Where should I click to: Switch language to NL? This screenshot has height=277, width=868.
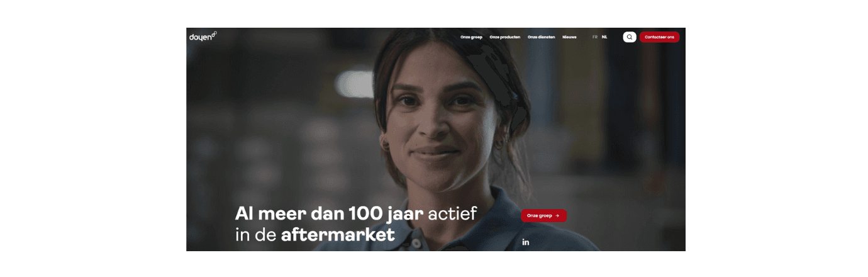tap(604, 37)
